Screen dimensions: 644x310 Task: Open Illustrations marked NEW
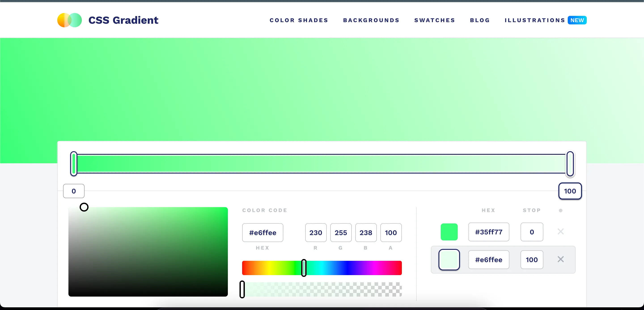pos(535,20)
